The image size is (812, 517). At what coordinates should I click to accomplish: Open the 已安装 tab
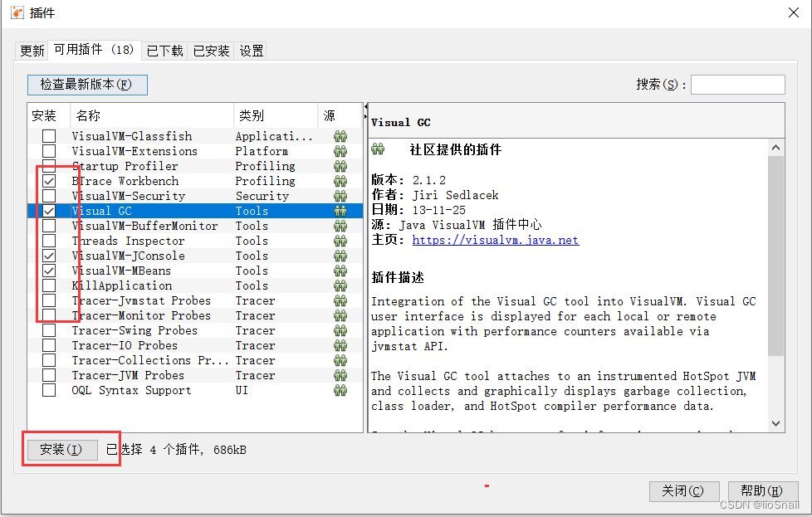pyautogui.click(x=211, y=51)
